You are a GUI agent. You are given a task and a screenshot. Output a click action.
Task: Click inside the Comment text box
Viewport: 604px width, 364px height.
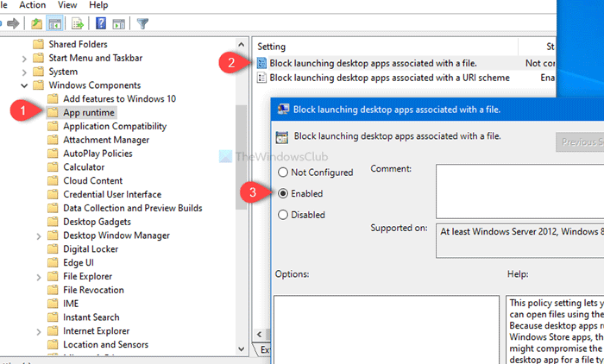point(519,191)
